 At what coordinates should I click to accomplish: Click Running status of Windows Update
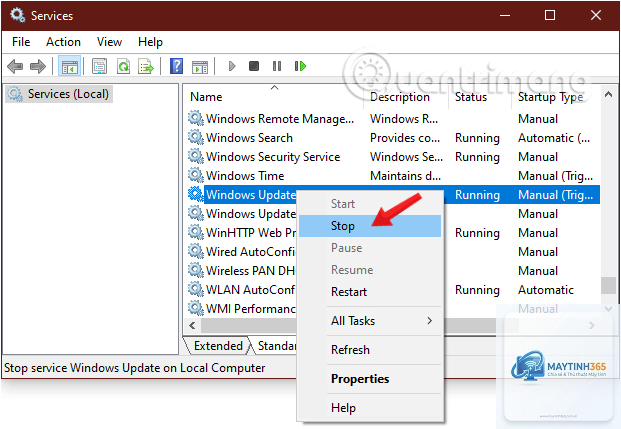pos(477,195)
